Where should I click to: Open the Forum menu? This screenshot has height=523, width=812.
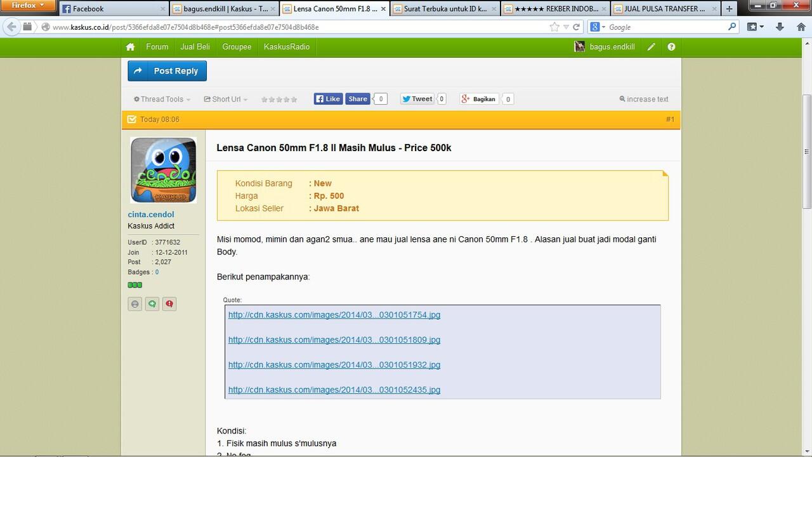pyautogui.click(x=157, y=47)
